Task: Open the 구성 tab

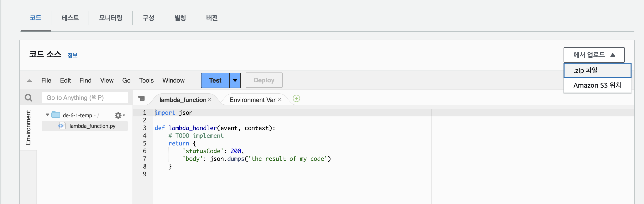Action: [148, 18]
